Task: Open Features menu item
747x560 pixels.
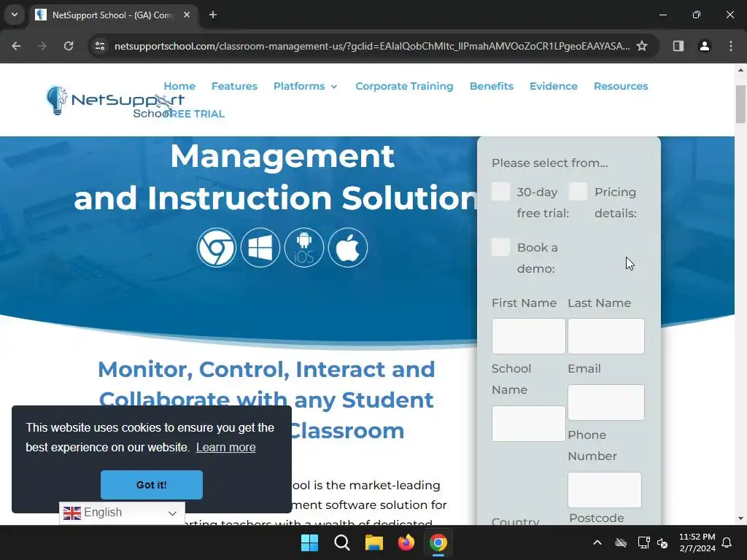Action: pos(234,86)
